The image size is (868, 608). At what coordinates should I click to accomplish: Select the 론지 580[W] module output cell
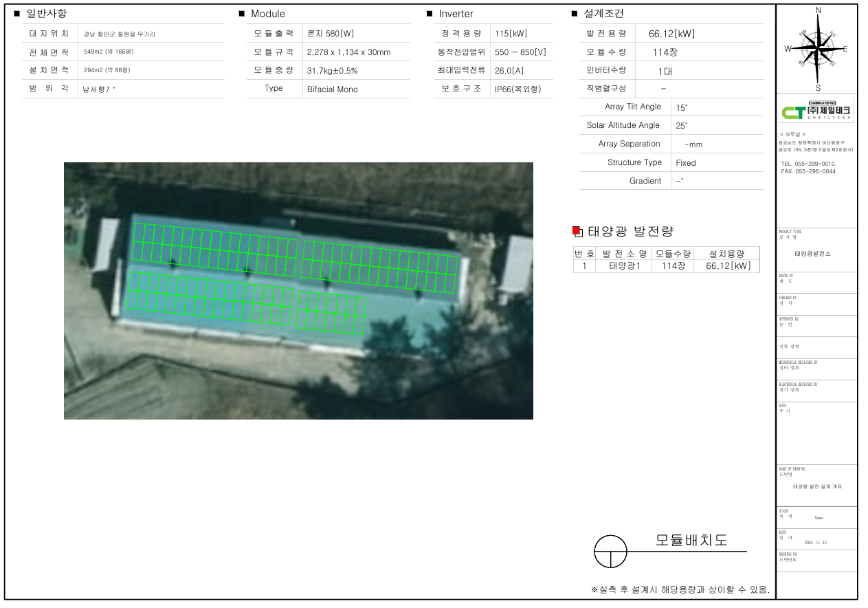tap(331, 34)
